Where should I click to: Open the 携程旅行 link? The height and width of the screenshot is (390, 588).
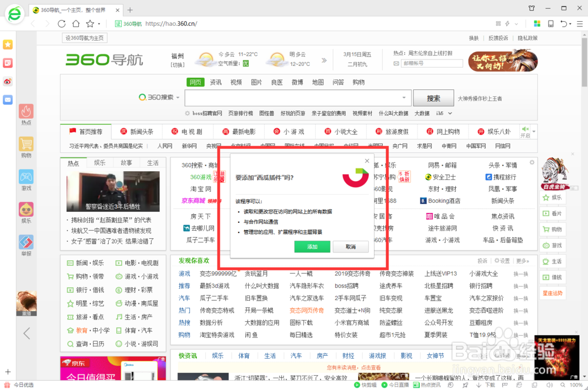pyautogui.click(x=500, y=177)
